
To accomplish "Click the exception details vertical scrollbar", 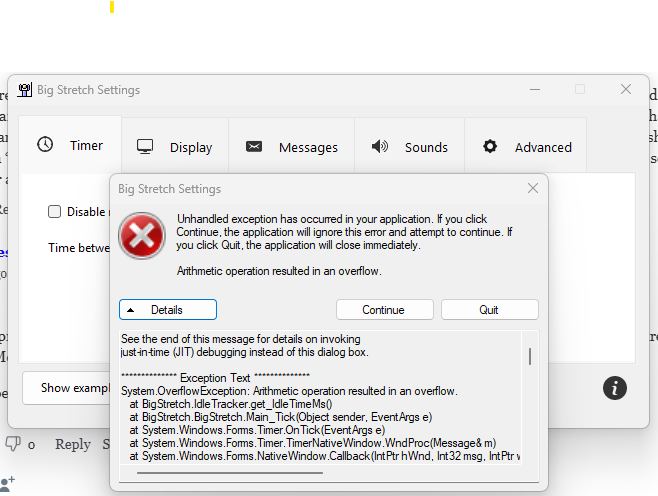I will 529,356.
